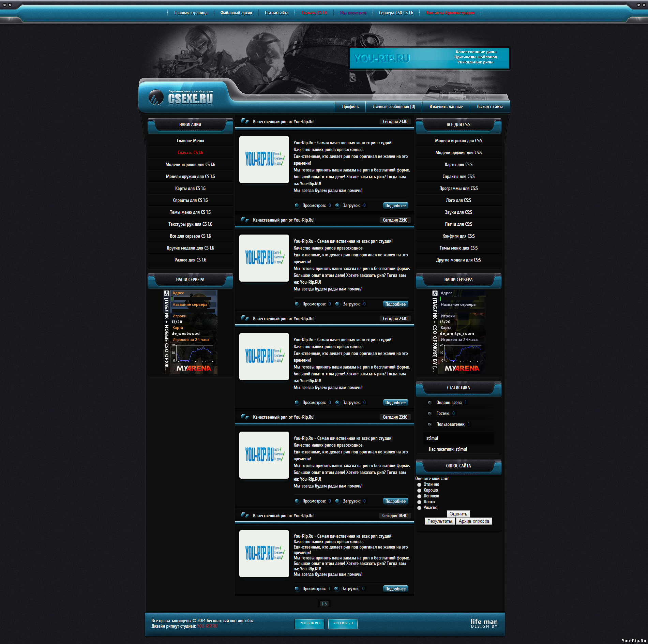This screenshot has height=644, width=648.
Task: Open 'Модели оружия для CS 1.6' link
Action: click(x=190, y=177)
